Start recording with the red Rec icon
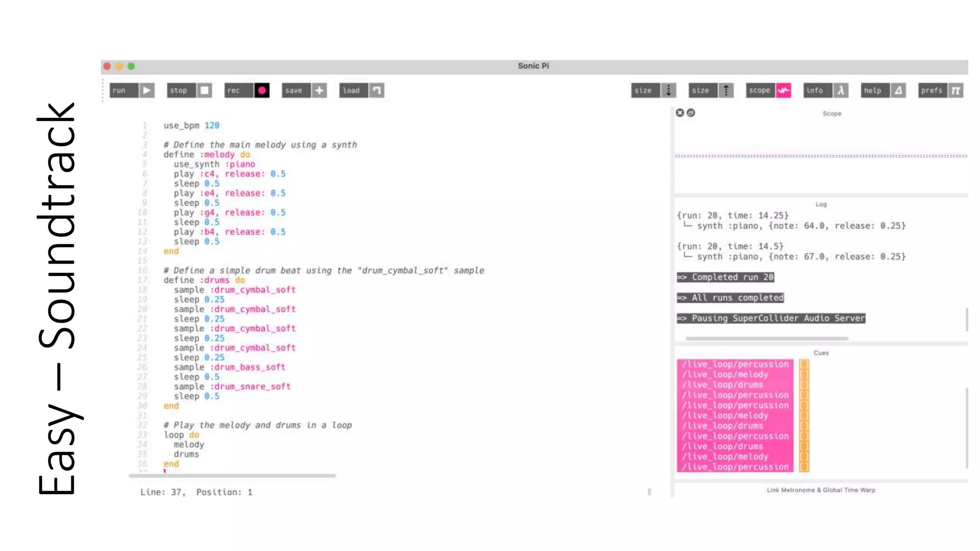980x551 pixels. (262, 90)
